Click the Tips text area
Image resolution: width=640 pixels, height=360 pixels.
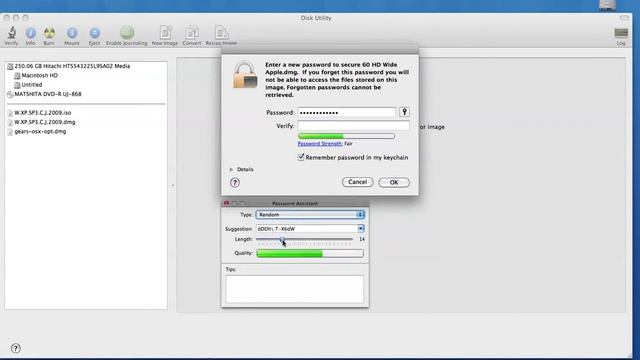295,289
